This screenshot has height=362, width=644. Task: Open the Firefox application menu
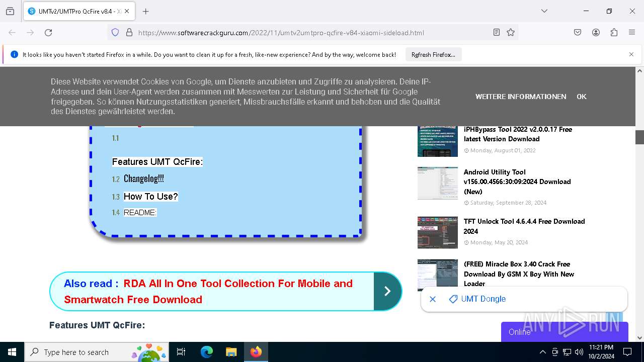[632, 32]
